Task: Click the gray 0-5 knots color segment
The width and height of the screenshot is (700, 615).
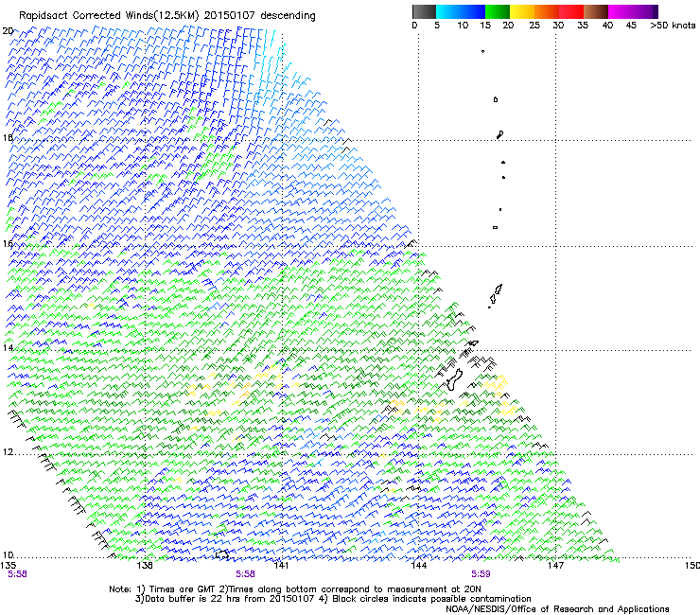Action: coord(424,11)
